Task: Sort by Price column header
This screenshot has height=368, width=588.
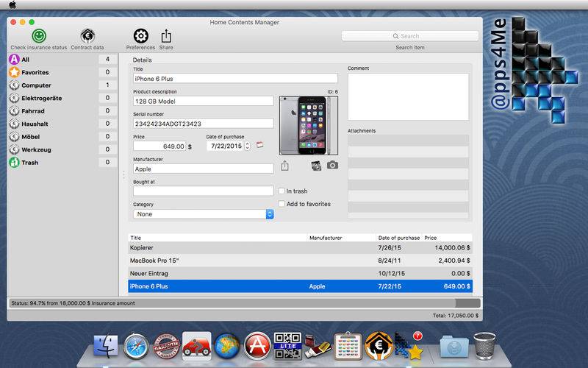Action: [x=447, y=238]
